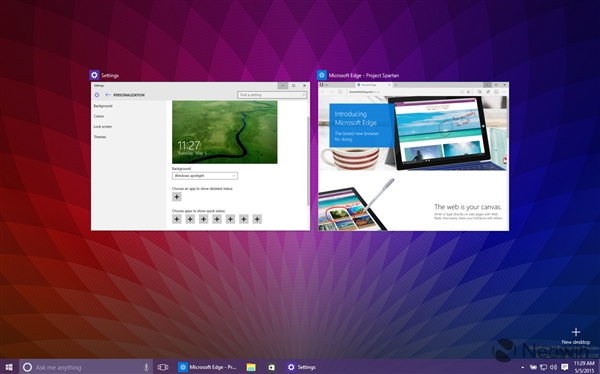Click The web is your canvas heading
The height and width of the screenshot is (374, 600).
(x=468, y=207)
